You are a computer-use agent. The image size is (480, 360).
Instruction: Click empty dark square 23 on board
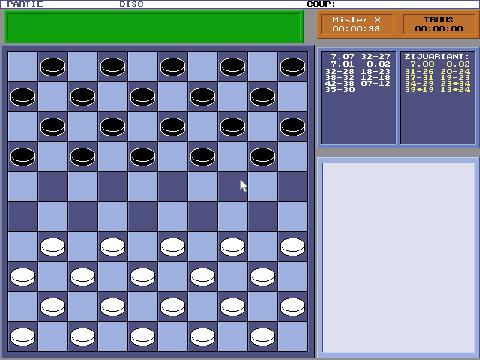pos(172,187)
